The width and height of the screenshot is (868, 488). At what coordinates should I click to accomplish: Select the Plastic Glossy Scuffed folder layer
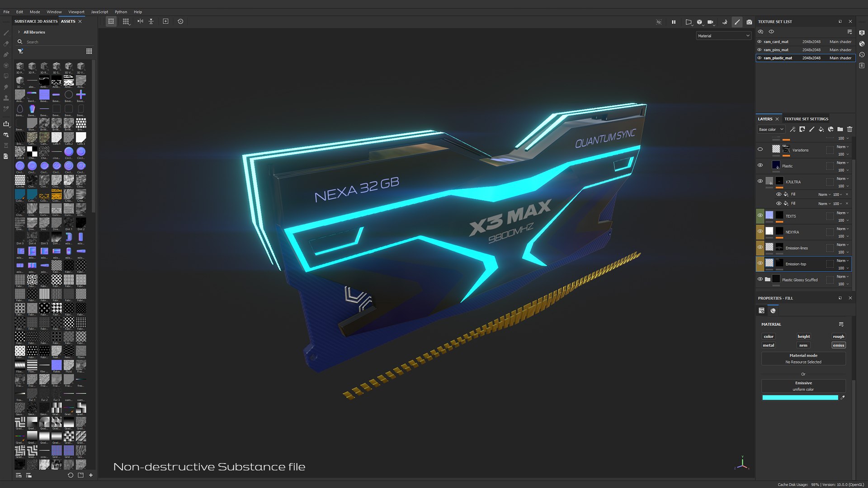point(803,280)
